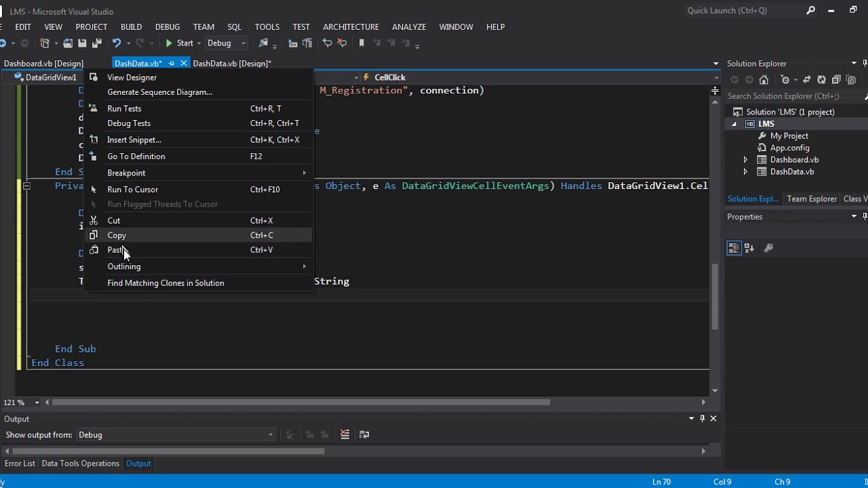Viewport: 868px width, 488px height.
Task: Click the Open File toolbar icon
Action: (68, 43)
